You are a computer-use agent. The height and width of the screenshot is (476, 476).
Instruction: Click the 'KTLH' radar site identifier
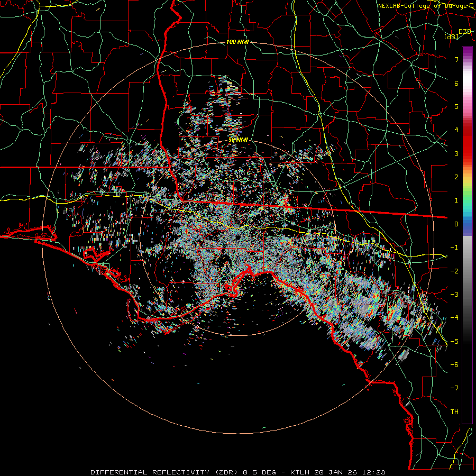[x=300, y=472]
